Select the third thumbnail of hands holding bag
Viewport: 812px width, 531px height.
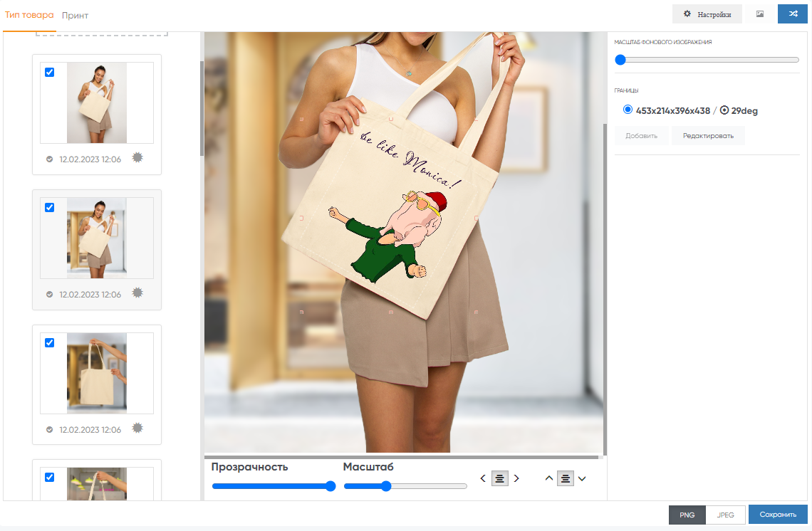tap(97, 373)
